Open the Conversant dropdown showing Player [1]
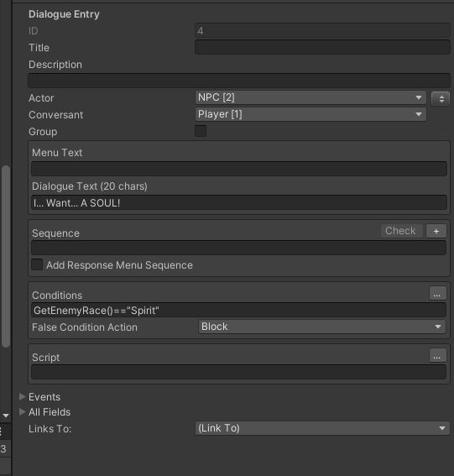Image resolution: width=454 pixels, height=476 pixels. pos(310,114)
